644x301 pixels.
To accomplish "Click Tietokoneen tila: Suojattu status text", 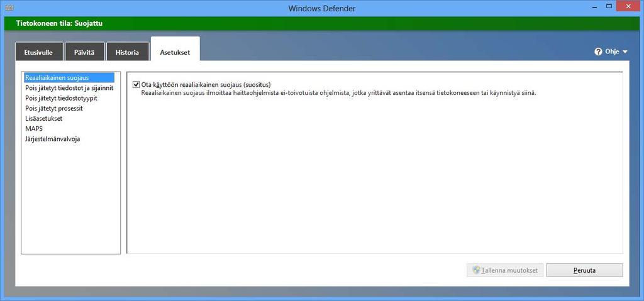I will coord(59,23).
